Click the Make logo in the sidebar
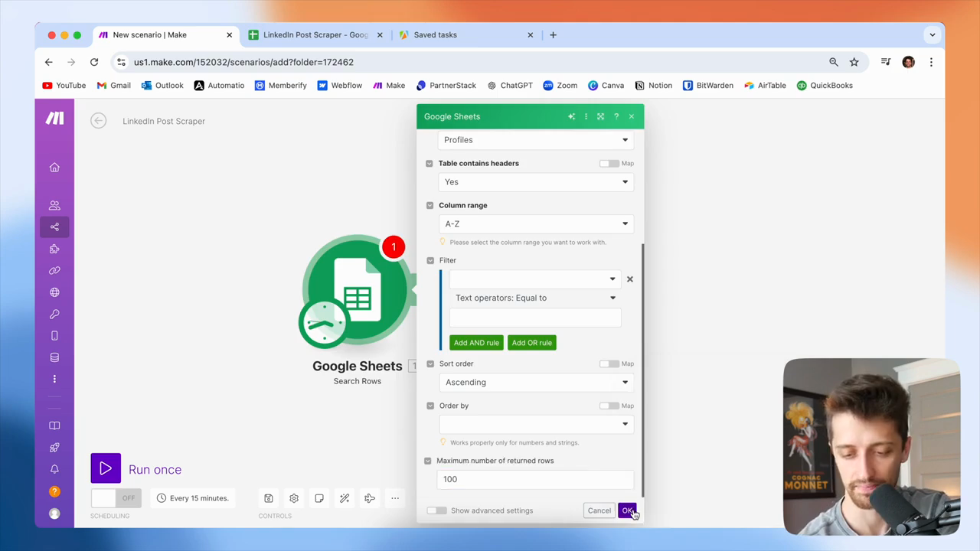 point(54,118)
